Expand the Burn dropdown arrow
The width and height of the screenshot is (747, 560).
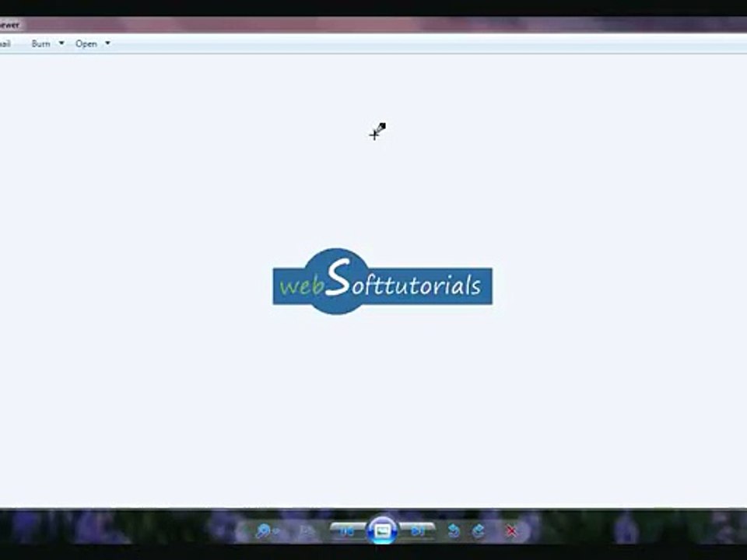61,44
